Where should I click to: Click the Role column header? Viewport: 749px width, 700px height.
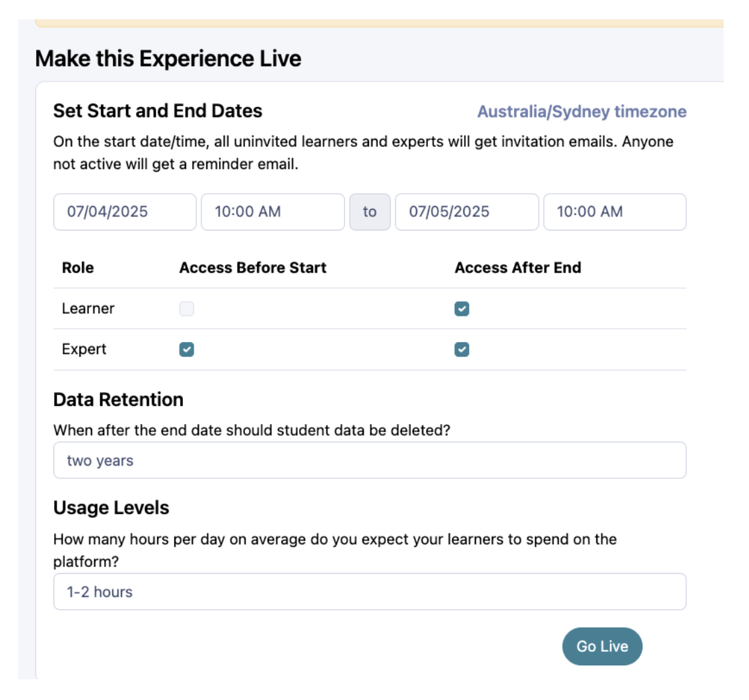77,268
